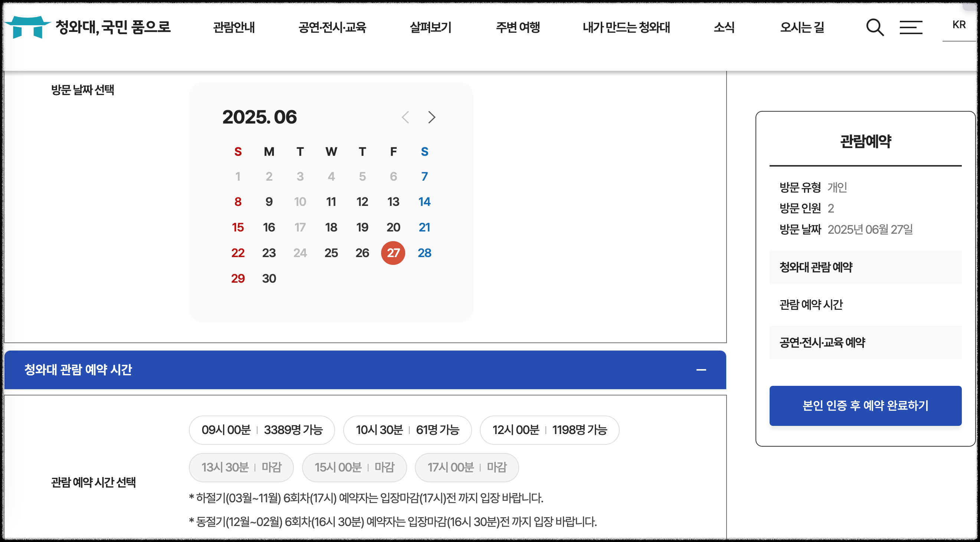Open the 공연·전시·교육 menu
The width and height of the screenshot is (980, 542).
point(332,27)
